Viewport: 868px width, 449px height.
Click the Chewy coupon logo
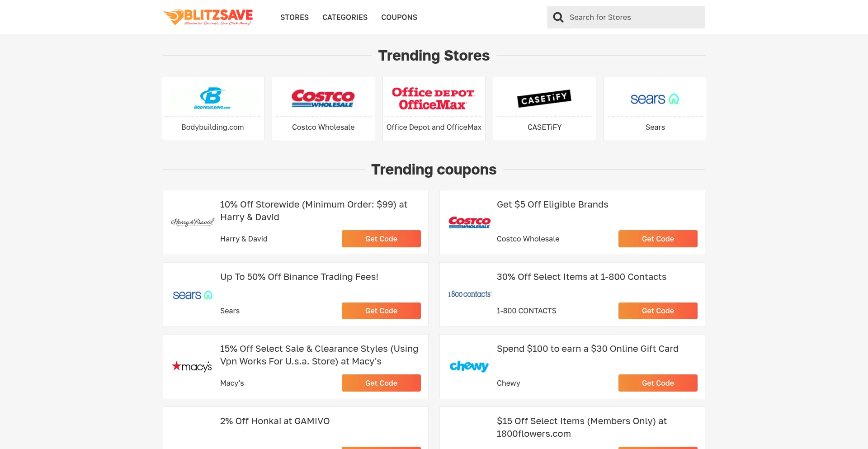(x=469, y=366)
